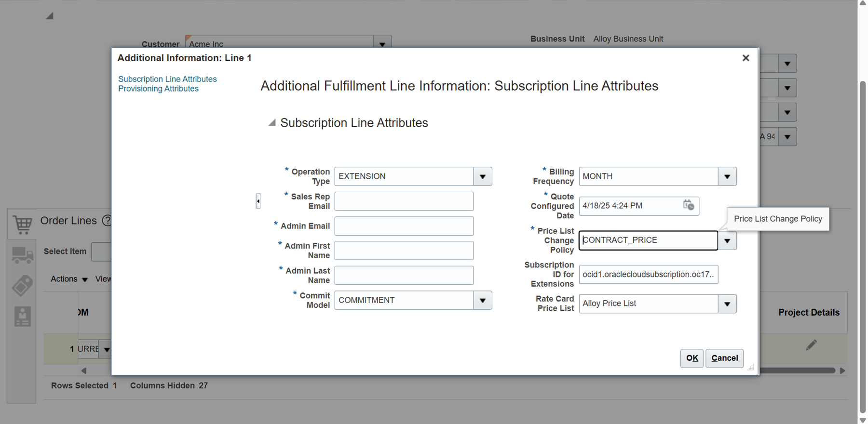Collapse the Subscription Line Attributes section

point(272,123)
